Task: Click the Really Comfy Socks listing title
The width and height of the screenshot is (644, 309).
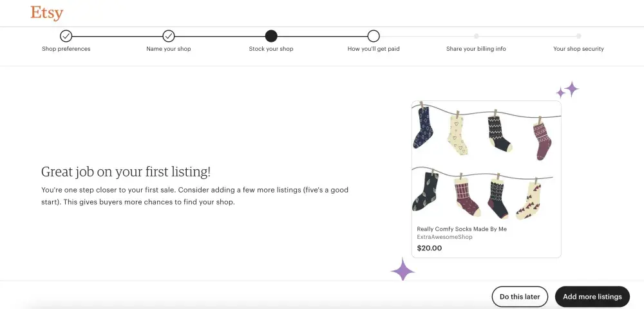Action: pyautogui.click(x=462, y=229)
